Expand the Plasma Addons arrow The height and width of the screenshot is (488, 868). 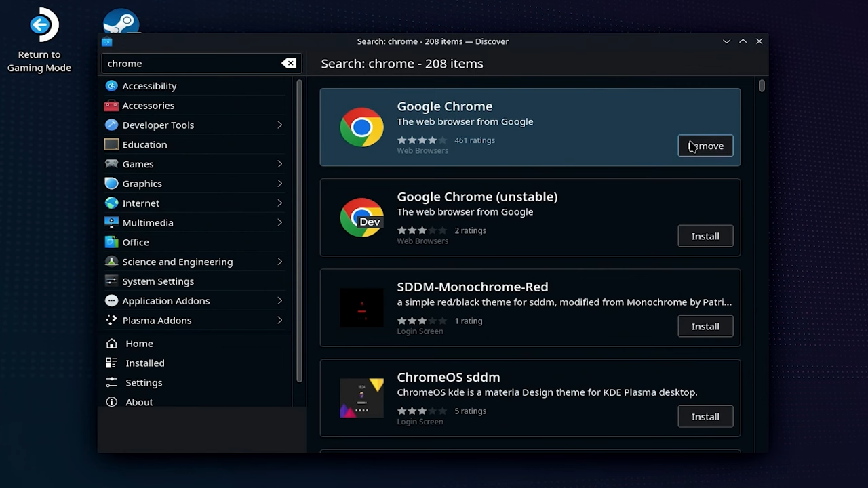280,320
